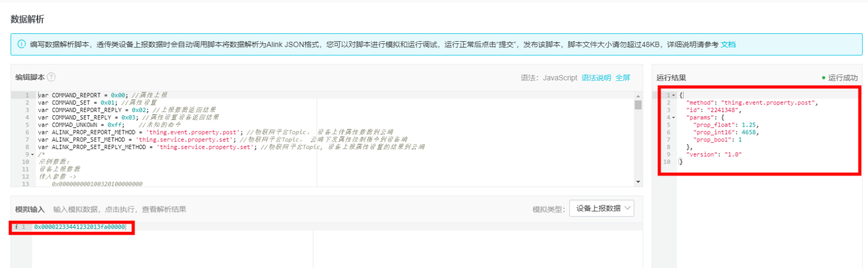Click the 运行成功 status indicator

(x=839, y=78)
